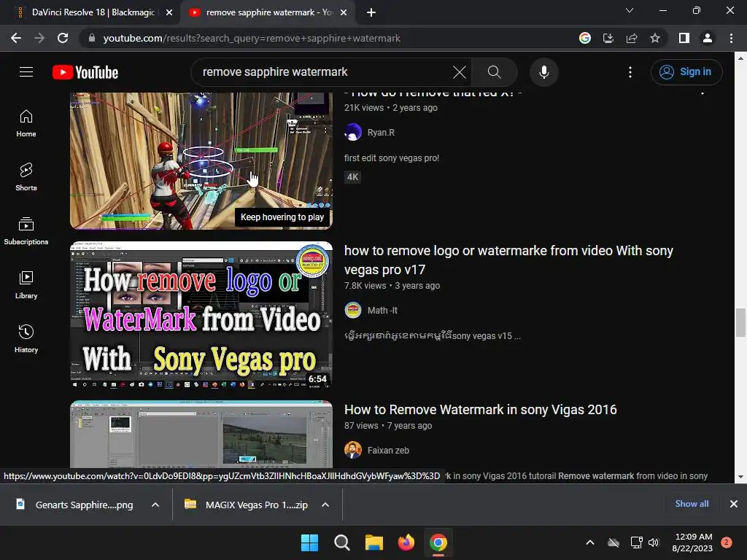Play the Fortnite gameplay thumbnail video
Viewport: 747px width, 560px height.
(201, 161)
